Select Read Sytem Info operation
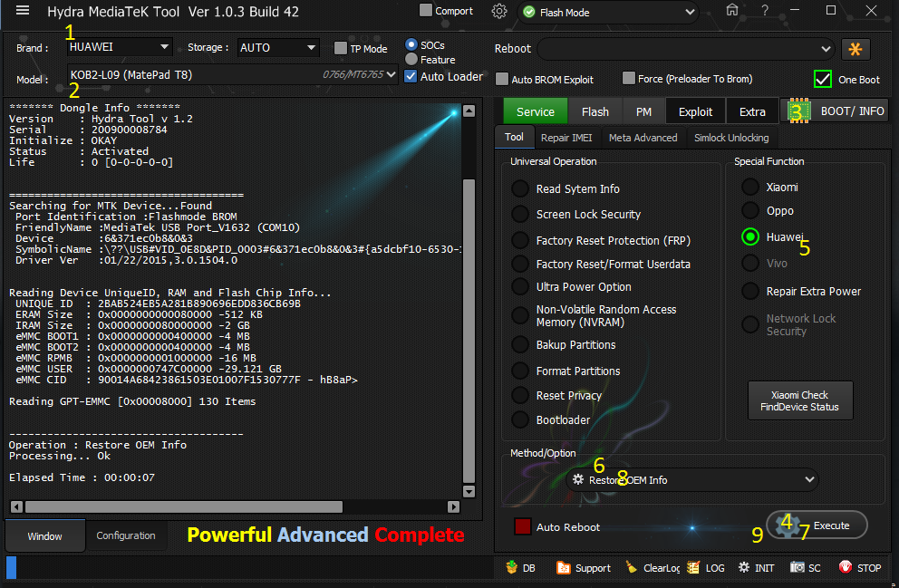 (x=520, y=188)
